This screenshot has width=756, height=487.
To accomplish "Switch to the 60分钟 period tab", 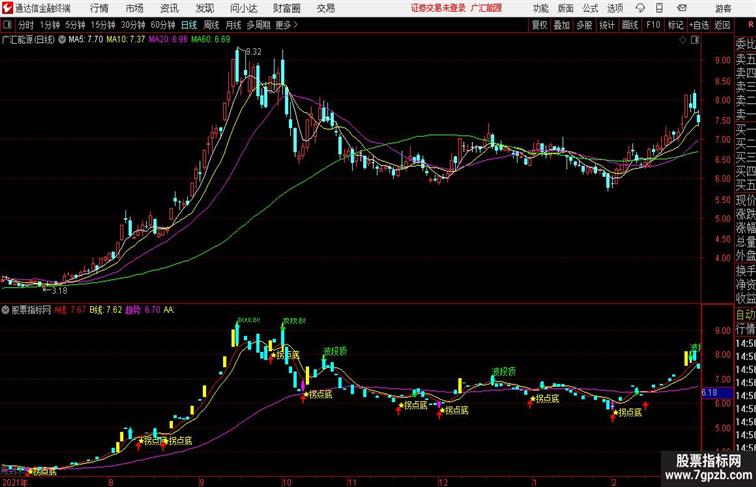I will 163,25.
